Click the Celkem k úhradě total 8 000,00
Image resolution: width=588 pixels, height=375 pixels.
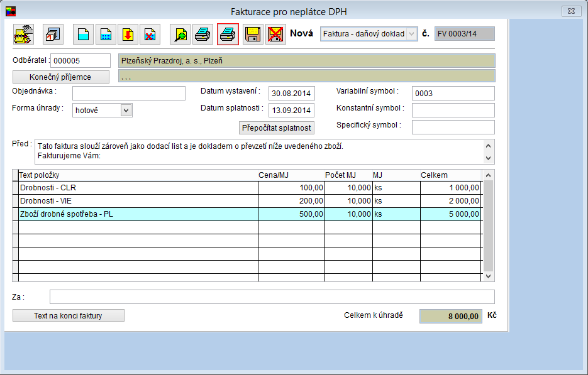tap(451, 316)
